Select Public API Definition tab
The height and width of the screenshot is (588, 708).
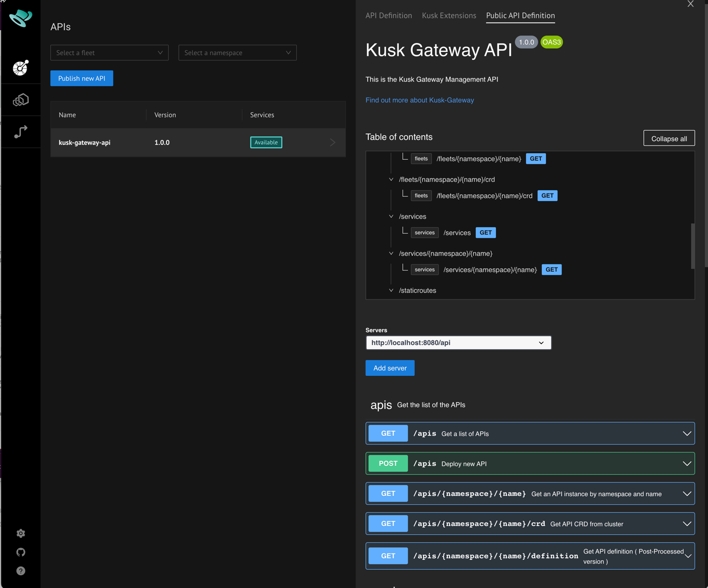tap(520, 16)
